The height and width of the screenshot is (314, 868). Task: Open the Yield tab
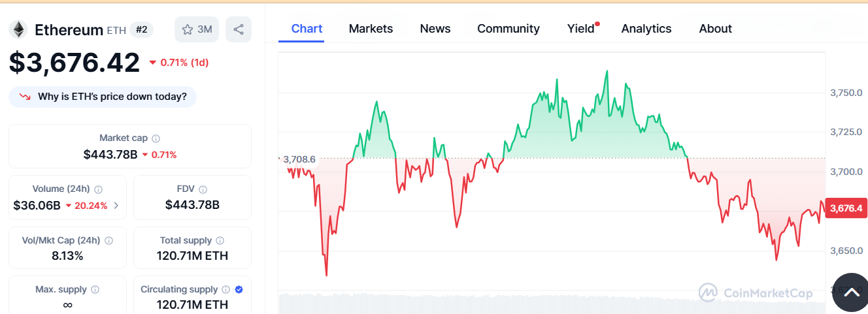tap(581, 29)
